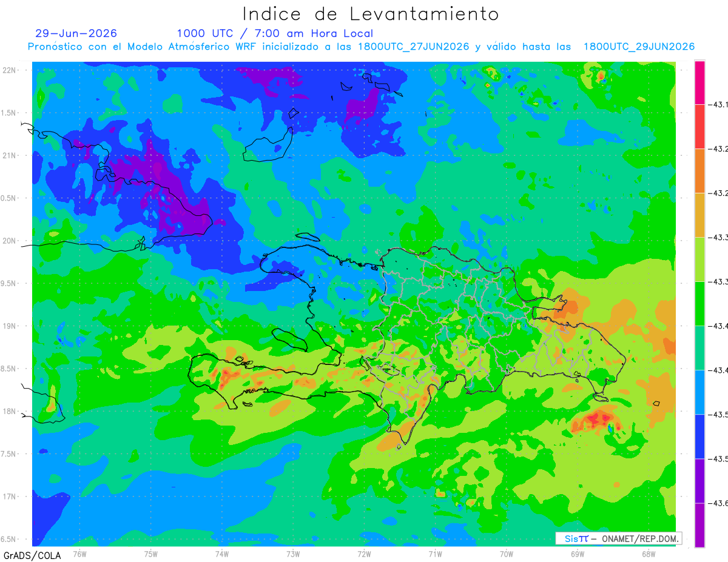Click the "69W" longitude label
The image size is (728, 562).
[x=577, y=554]
